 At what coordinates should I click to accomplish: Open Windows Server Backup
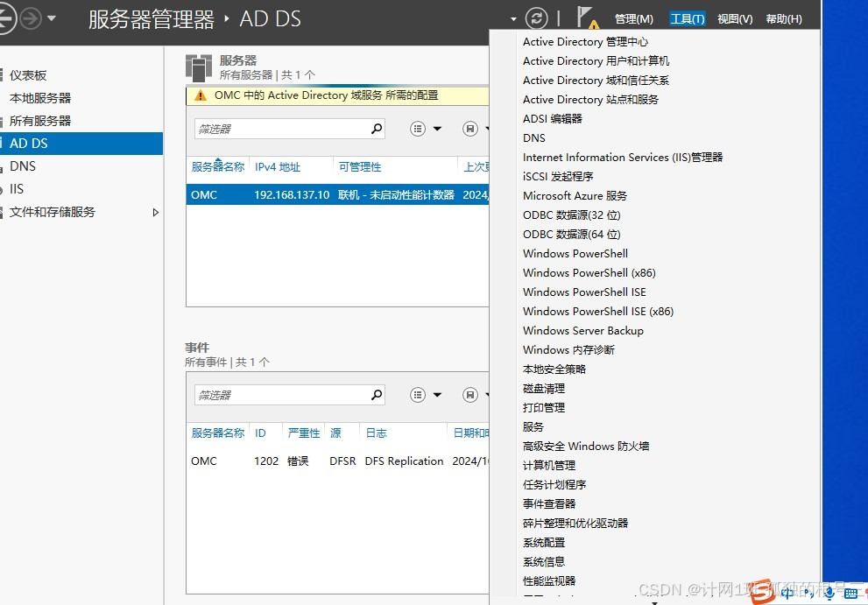pos(583,330)
